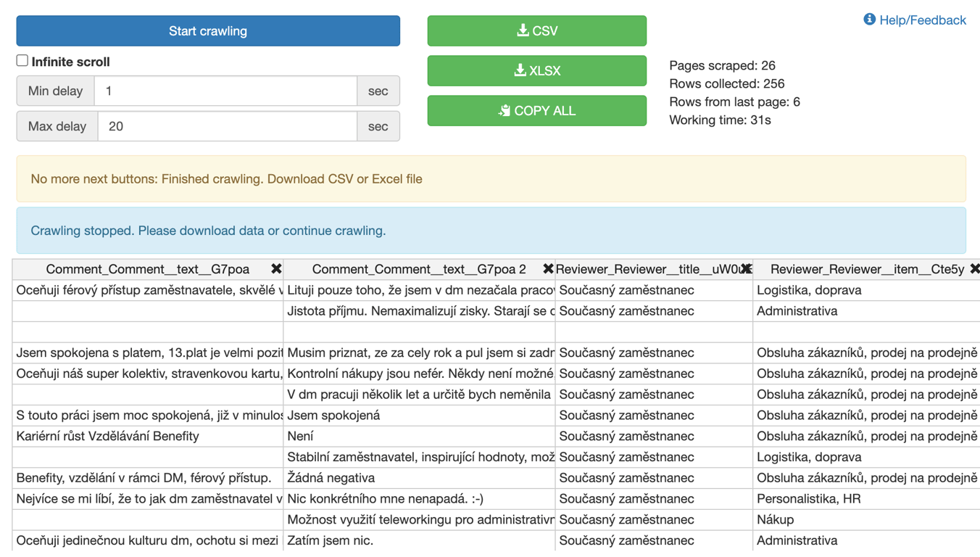Select 'Logistika, doprava' in the 'Stabilní zaměstnavatel' row

tap(866, 458)
